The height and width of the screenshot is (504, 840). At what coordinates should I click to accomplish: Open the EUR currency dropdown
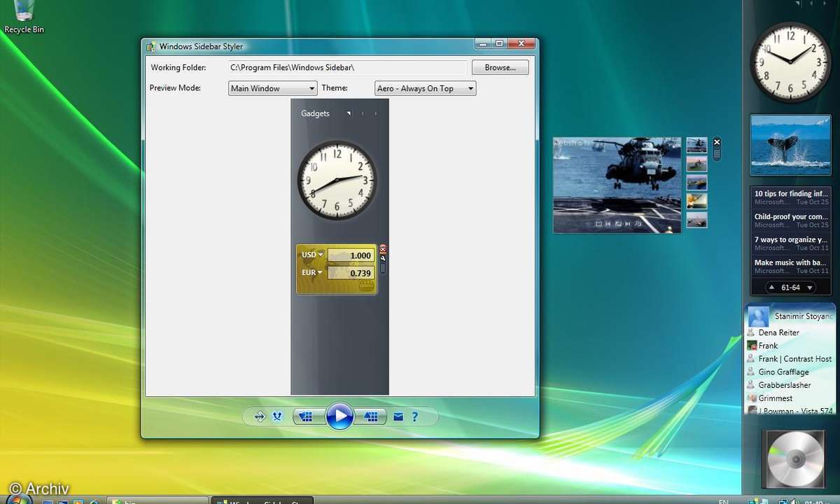(x=312, y=272)
